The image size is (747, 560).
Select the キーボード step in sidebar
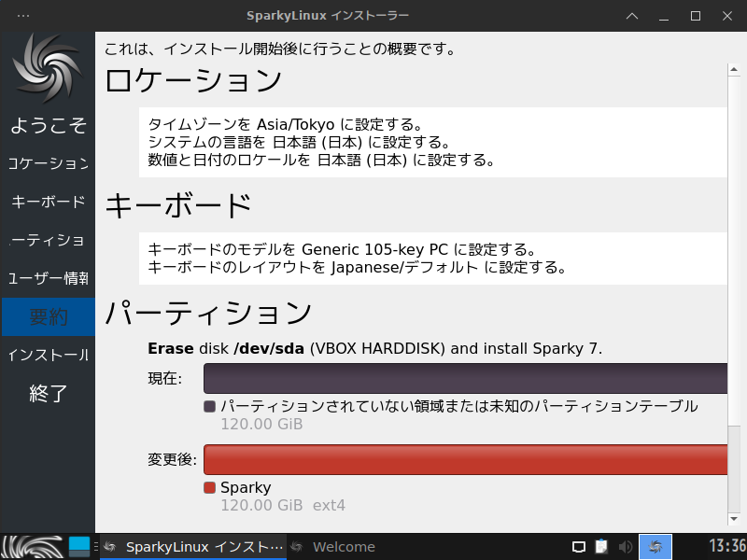pos(49,202)
